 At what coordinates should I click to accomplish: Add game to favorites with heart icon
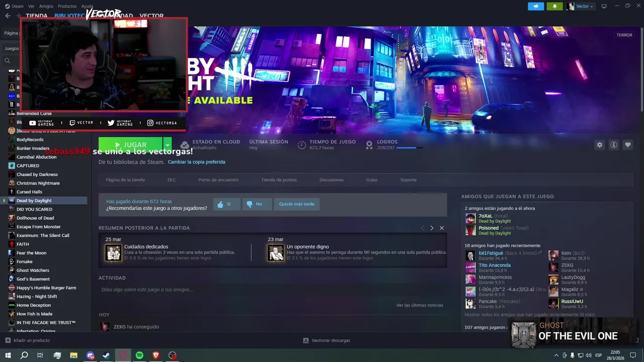(x=628, y=145)
